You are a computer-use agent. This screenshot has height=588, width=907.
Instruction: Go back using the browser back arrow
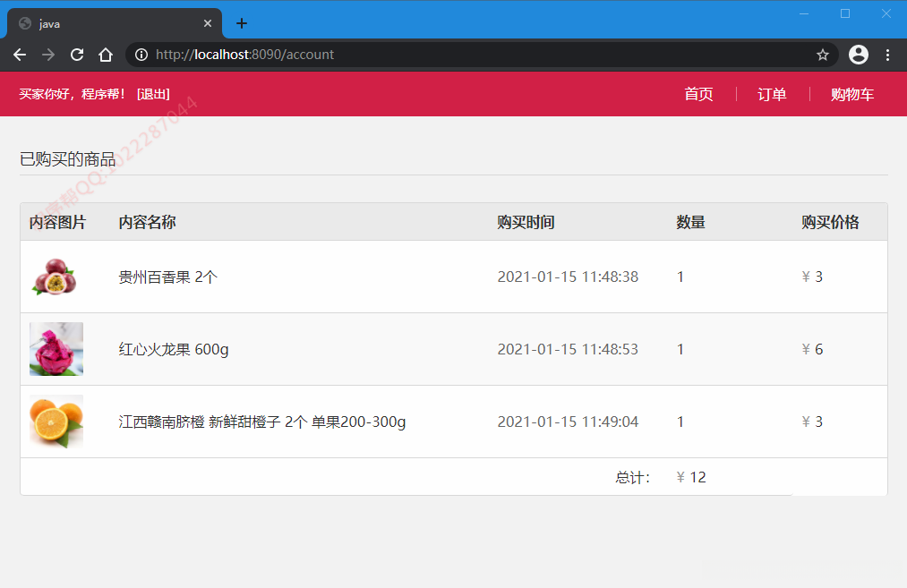click(x=20, y=55)
